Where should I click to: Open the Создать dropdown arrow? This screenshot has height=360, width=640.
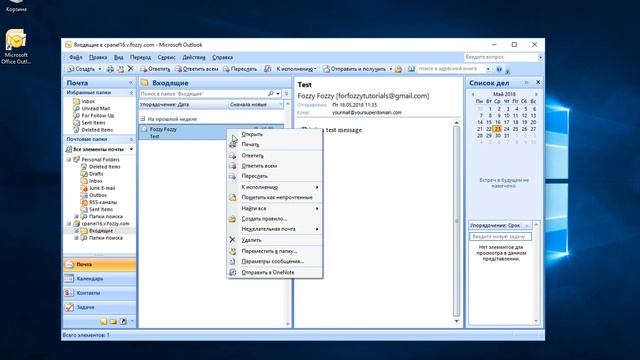100,69
